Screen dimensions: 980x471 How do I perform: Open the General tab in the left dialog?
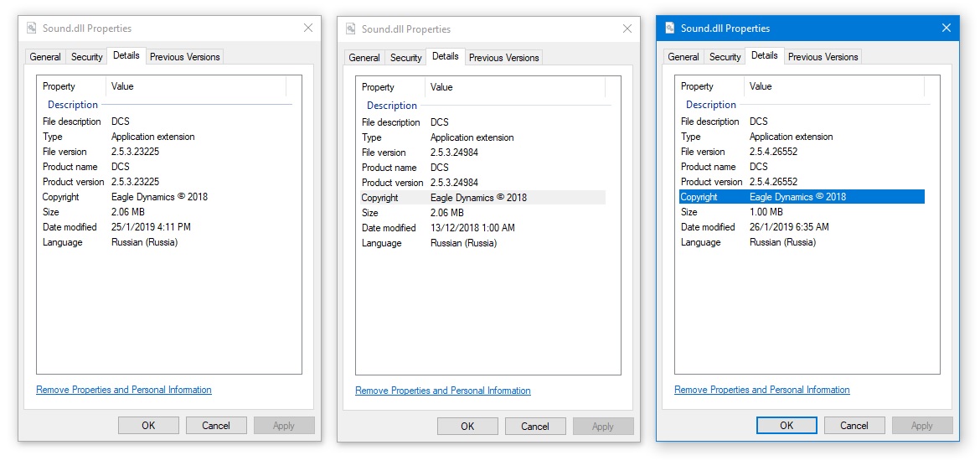pyautogui.click(x=45, y=57)
